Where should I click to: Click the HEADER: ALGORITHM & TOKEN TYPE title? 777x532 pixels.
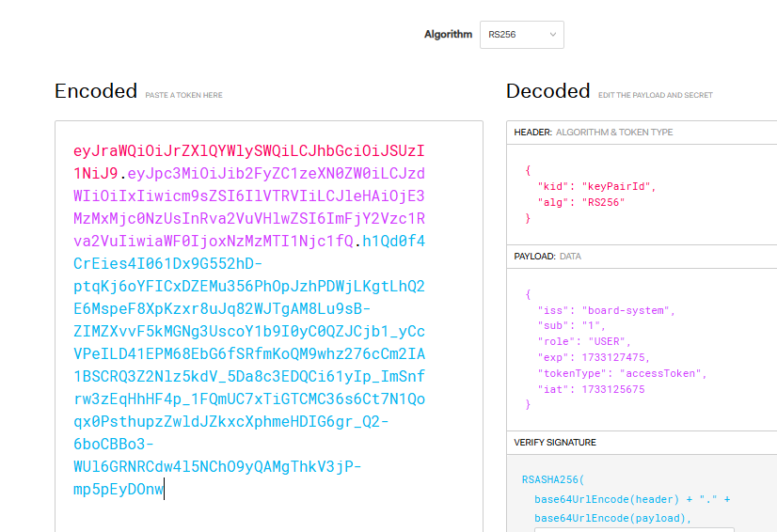[594, 133]
